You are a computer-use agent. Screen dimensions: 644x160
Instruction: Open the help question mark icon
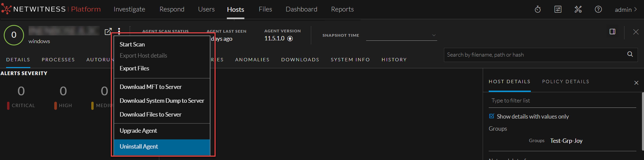[598, 9]
